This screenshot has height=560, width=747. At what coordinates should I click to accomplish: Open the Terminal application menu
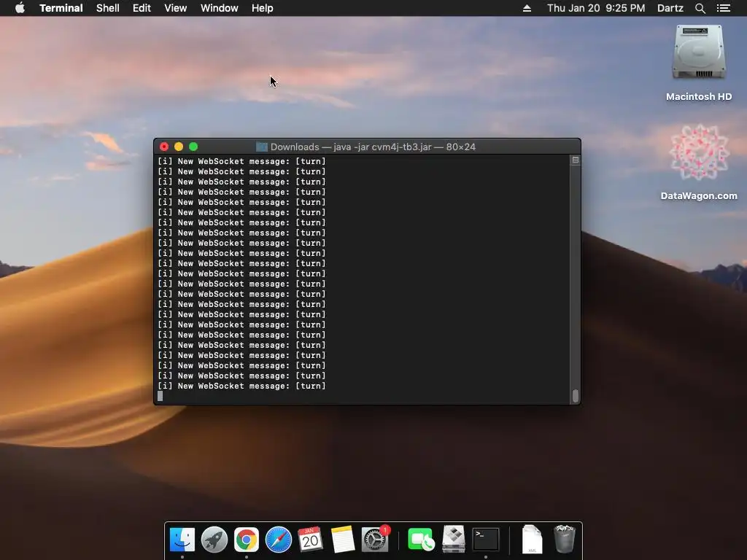pyautogui.click(x=61, y=8)
